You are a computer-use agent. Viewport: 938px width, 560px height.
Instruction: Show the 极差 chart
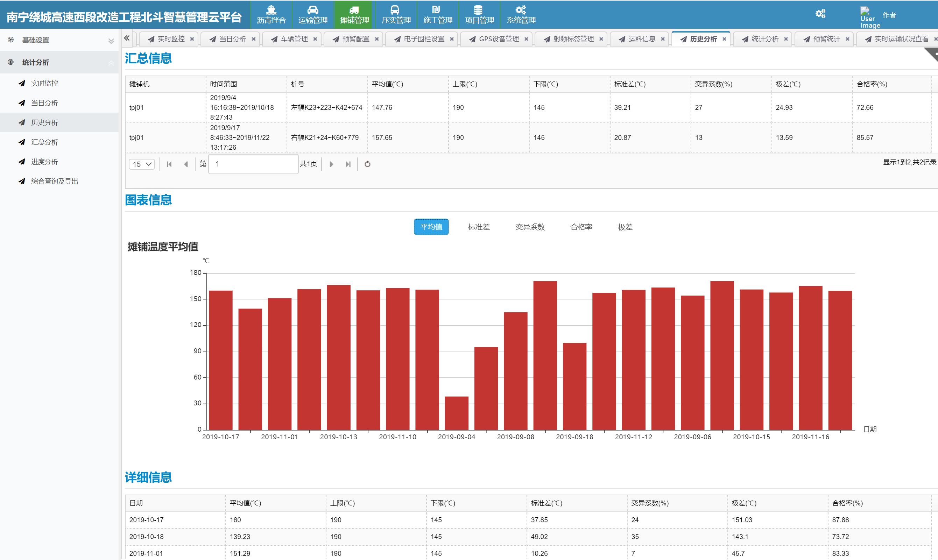pyautogui.click(x=625, y=227)
